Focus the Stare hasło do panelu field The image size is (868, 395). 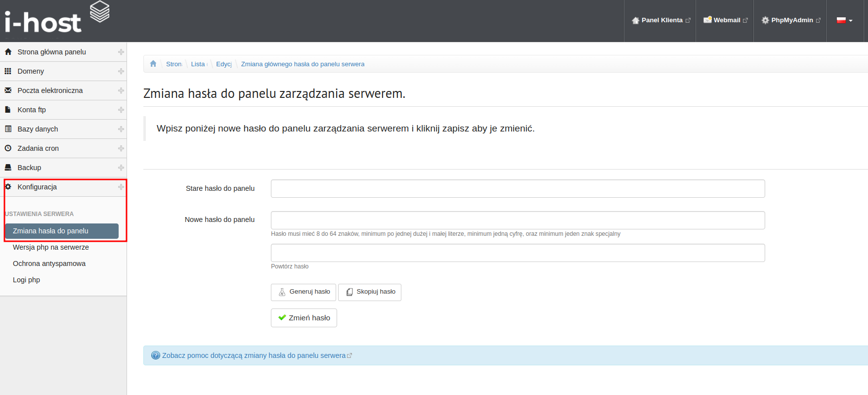[518, 188]
